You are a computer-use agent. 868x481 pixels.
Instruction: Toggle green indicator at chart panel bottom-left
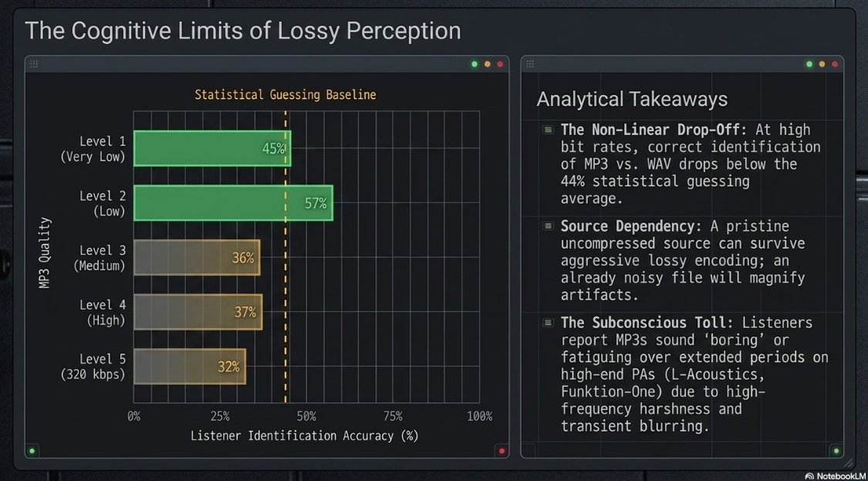(x=32, y=451)
